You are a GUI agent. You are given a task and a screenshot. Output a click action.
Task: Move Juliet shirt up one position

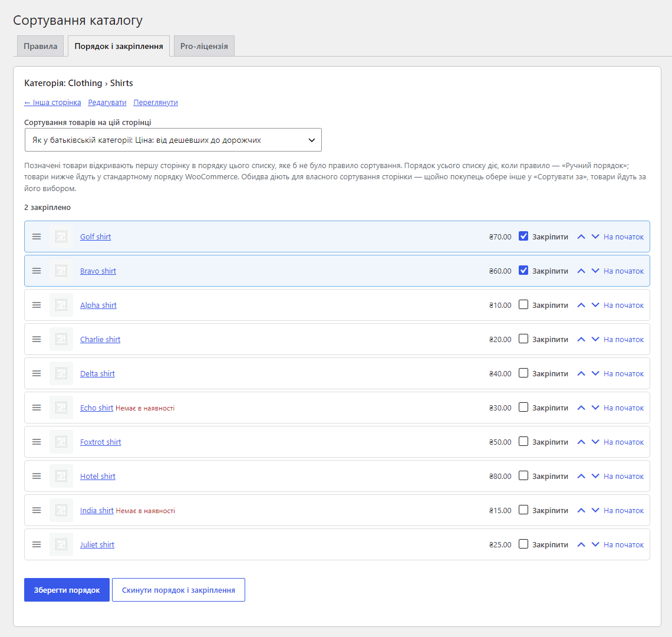coord(581,545)
